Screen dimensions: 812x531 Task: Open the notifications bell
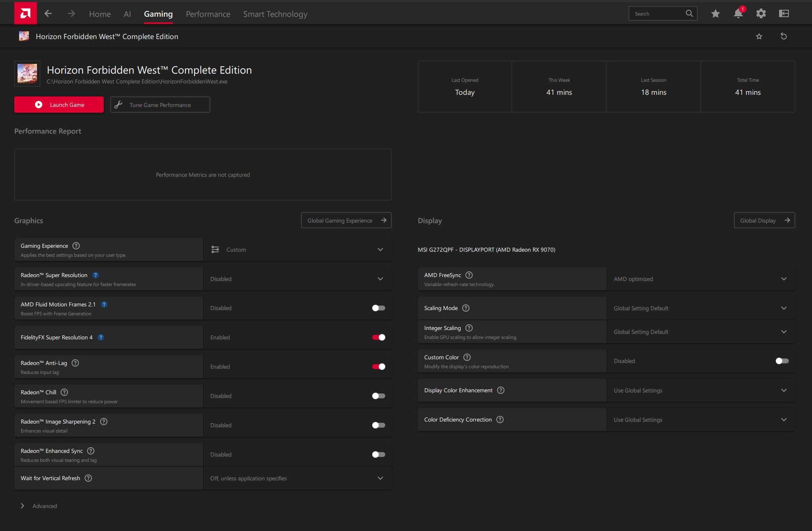tap(738, 13)
